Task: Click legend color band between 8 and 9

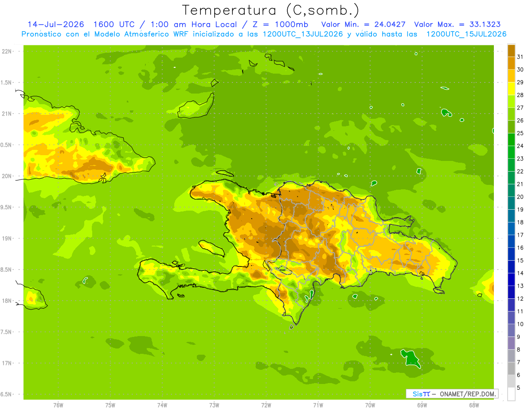Action: click(511, 343)
